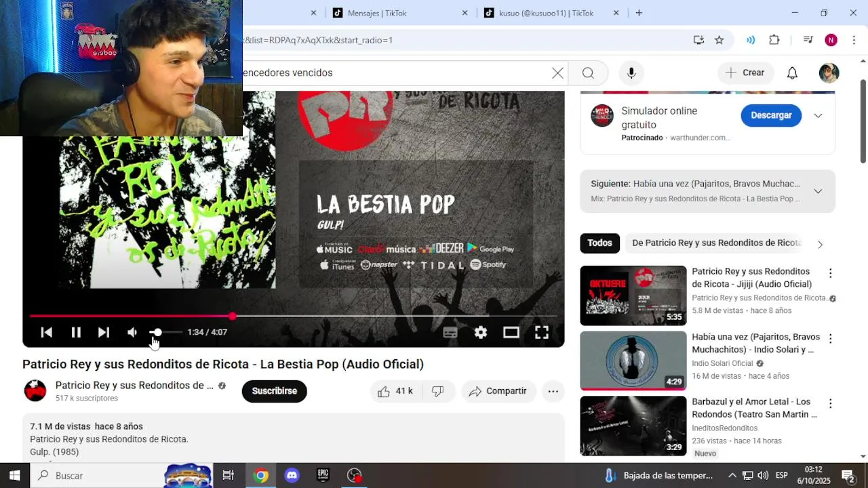Open the Crear menu
The image size is (868, 488).
pyautogui.click(x=745, y=73)
